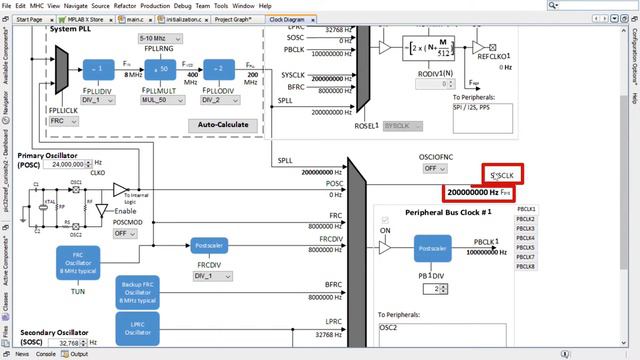Open the FPLLMULT MUL_50 dropdown
Image resolution: width=640 pixels, height=360 pixels.
pos(162,100)
